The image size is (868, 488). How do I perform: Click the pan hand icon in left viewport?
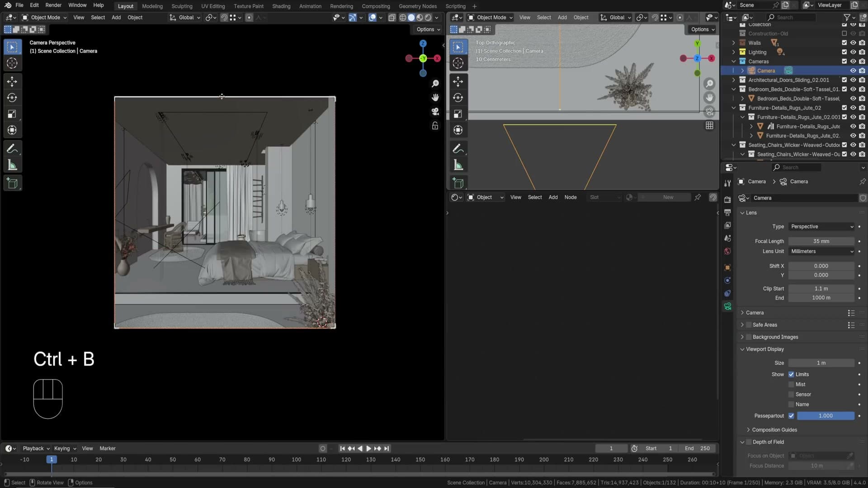435,98
